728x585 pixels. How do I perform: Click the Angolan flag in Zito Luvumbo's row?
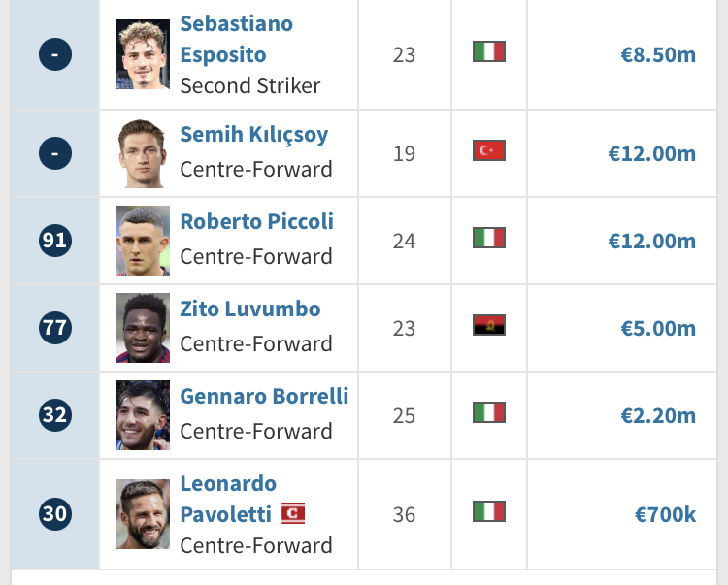click(x=489, y=325)
